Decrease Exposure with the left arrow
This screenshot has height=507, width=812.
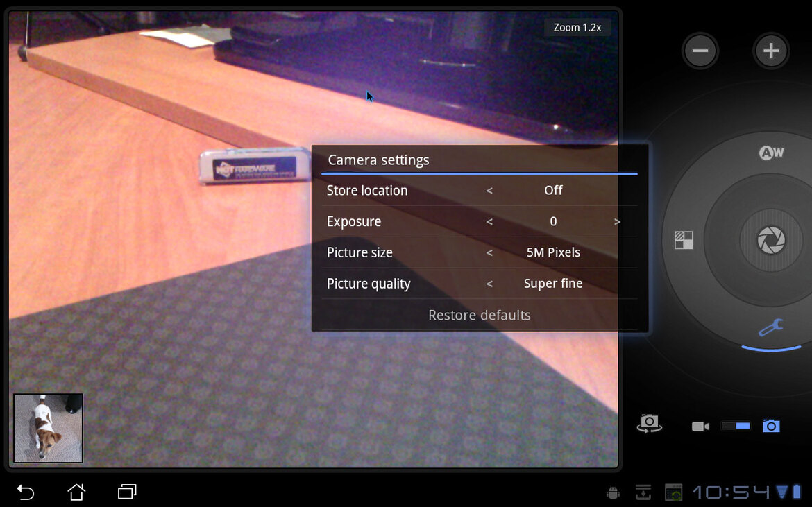tap(489, 221)
